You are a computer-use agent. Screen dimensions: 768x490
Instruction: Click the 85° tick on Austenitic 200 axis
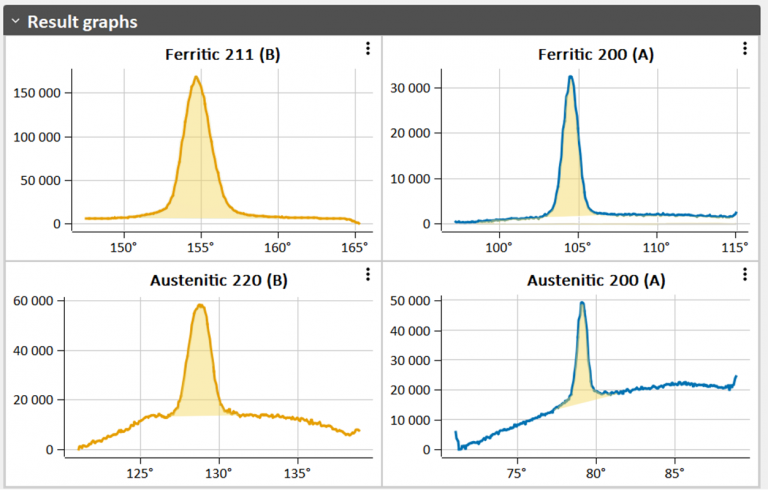pos(674,472)
